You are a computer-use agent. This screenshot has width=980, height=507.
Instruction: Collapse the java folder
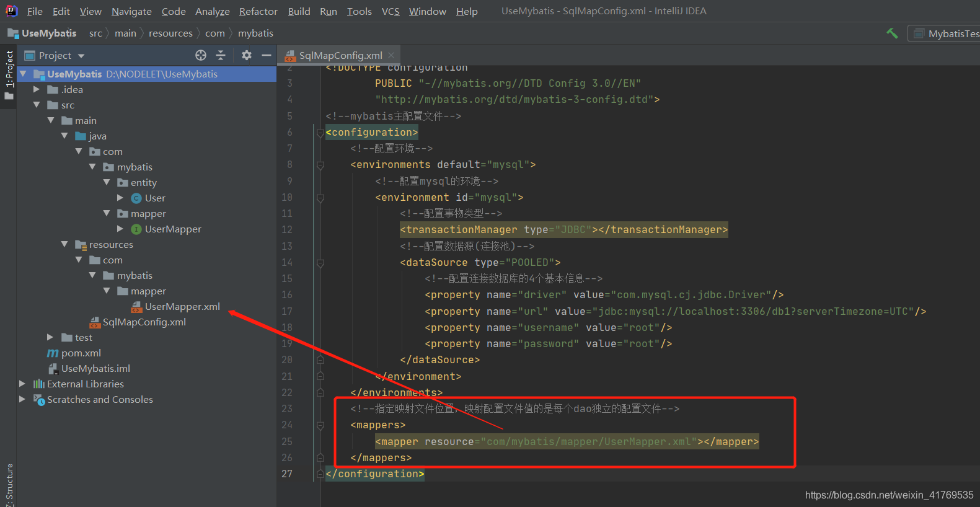pyautogui.click(x=64, y=136)
